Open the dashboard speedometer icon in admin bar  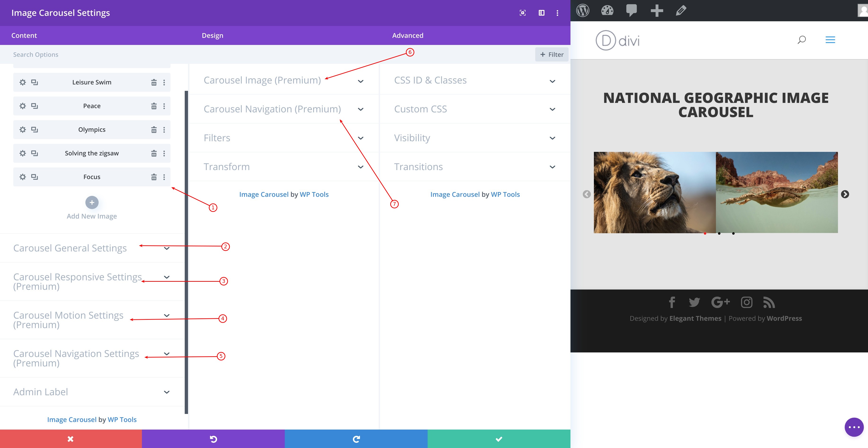pyautogui.click(x=607, y=10)
